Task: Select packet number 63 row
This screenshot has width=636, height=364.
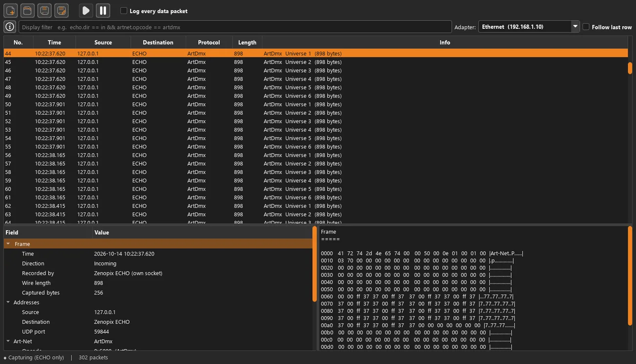Action: pyautogui.click(x=316, y=214)
